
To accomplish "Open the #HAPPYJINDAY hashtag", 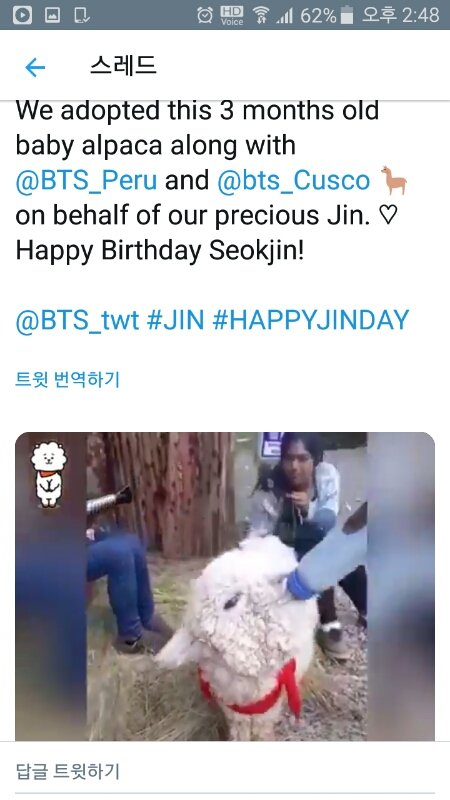I will [x=311, y=320].
